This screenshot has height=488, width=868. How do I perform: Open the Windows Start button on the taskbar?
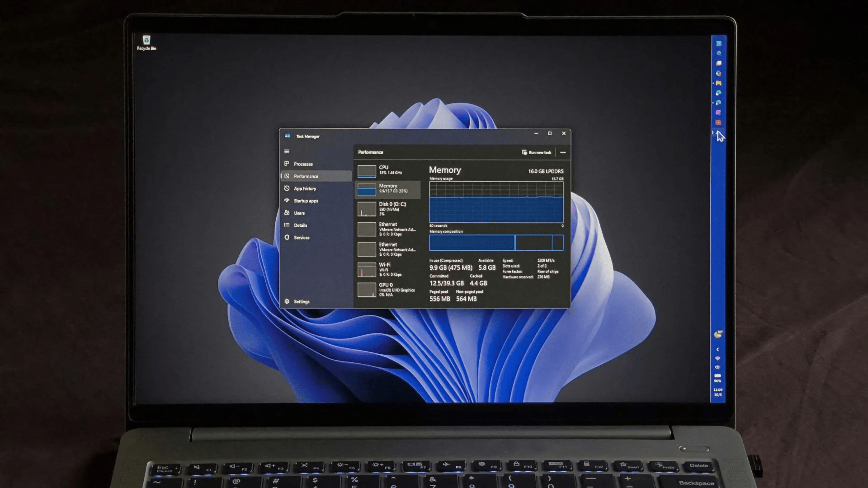718,44
